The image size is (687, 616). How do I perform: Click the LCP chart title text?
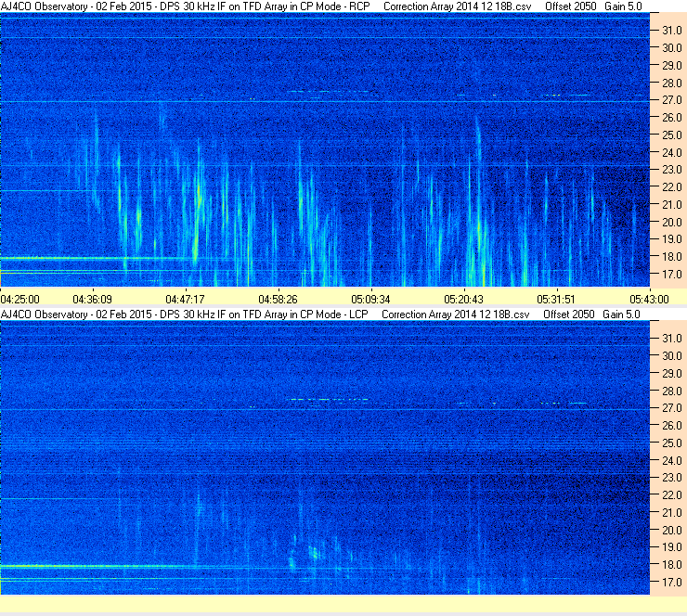(185, 314)
